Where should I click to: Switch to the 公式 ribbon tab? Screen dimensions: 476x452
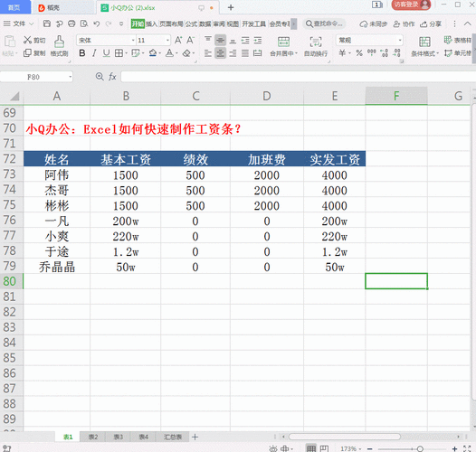click(191, 24)
